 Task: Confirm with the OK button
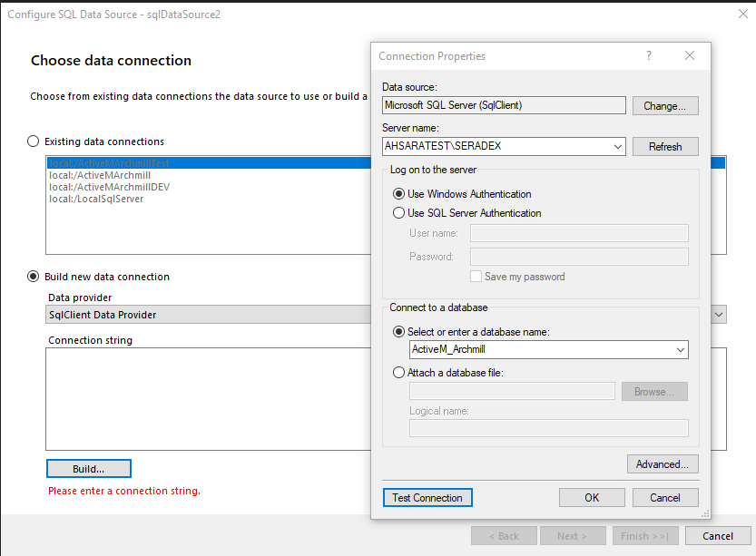(x=592, y=498)
